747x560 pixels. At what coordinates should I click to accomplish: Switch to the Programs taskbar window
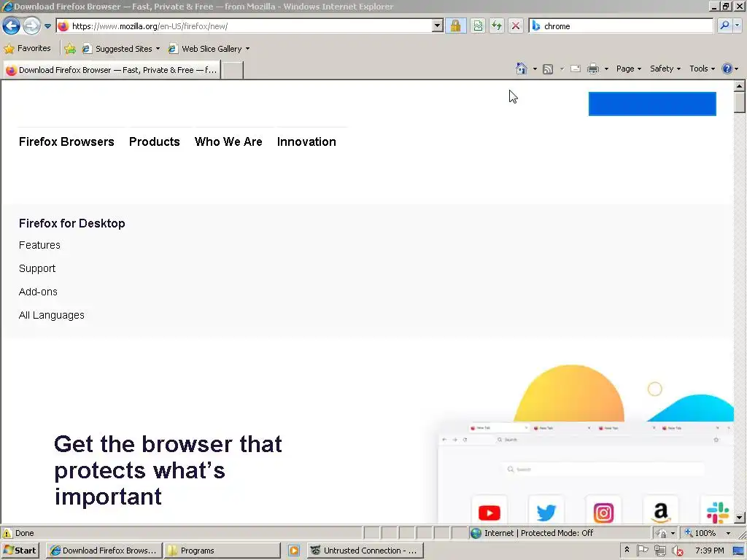click(x=222, y=551)
